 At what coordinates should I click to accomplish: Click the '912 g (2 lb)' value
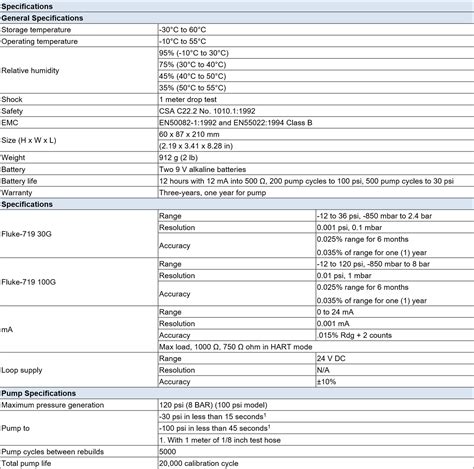tap(178, 158)
